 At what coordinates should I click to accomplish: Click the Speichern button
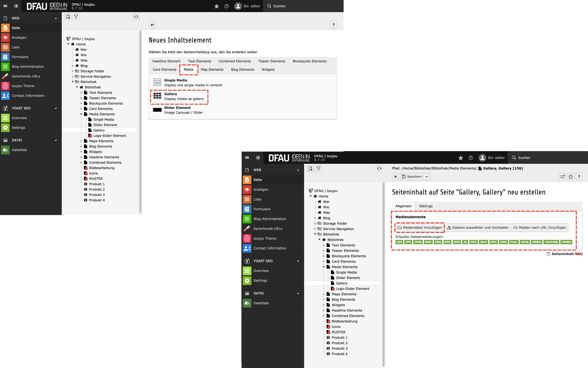412,176
